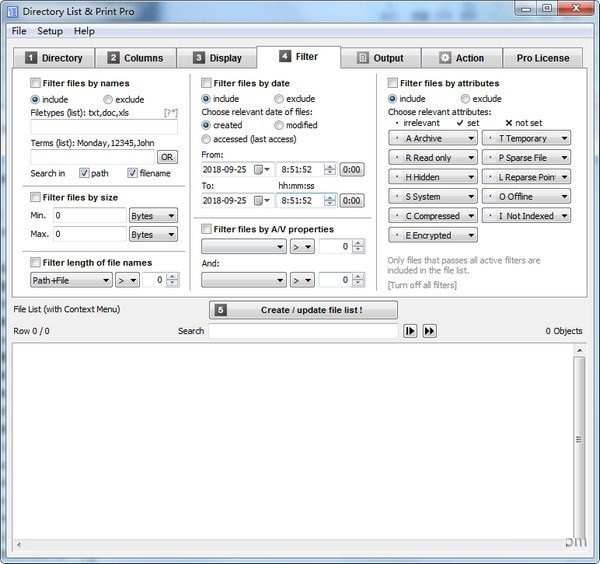Enable Filter files by A/V properties checkbox
Screen dimensions: 600x564
[206, 229]
